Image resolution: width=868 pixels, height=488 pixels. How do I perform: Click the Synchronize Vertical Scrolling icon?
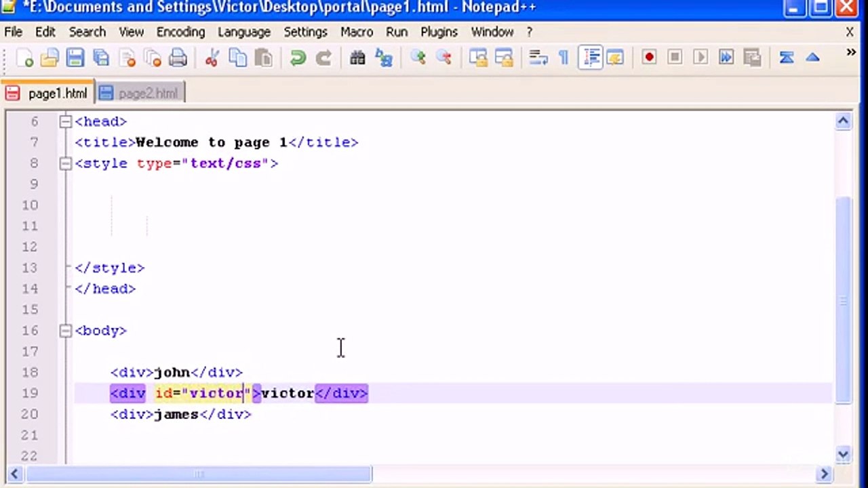tap(478, 58)
